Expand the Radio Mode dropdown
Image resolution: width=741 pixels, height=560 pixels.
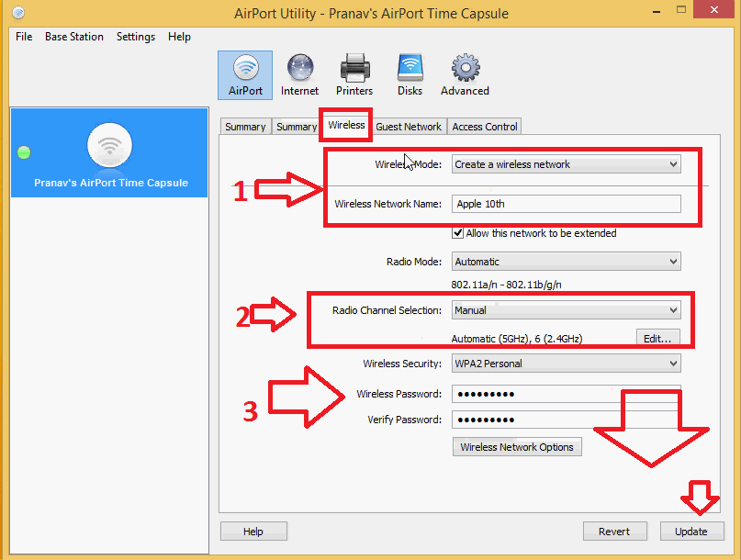(x=566, y=262)
